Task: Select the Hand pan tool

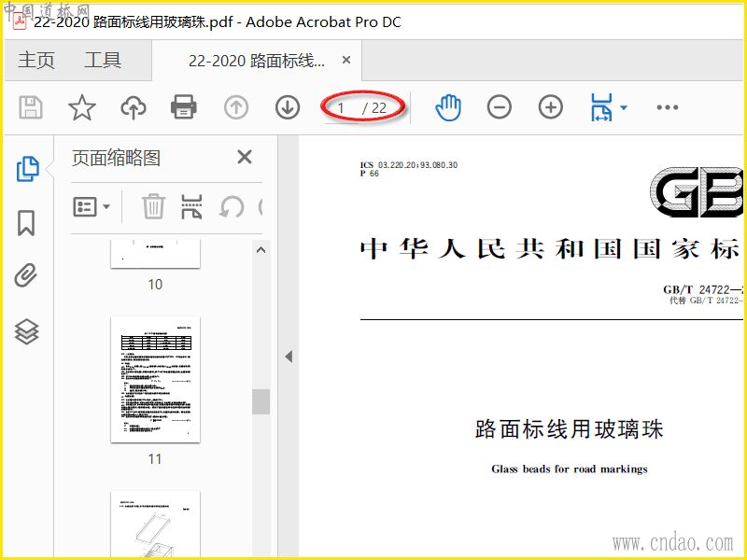Action: [448, 107]
